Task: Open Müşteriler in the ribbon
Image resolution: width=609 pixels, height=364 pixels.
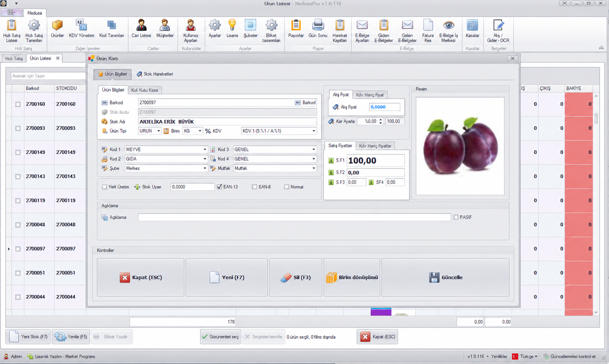Action: click(165, 29)
